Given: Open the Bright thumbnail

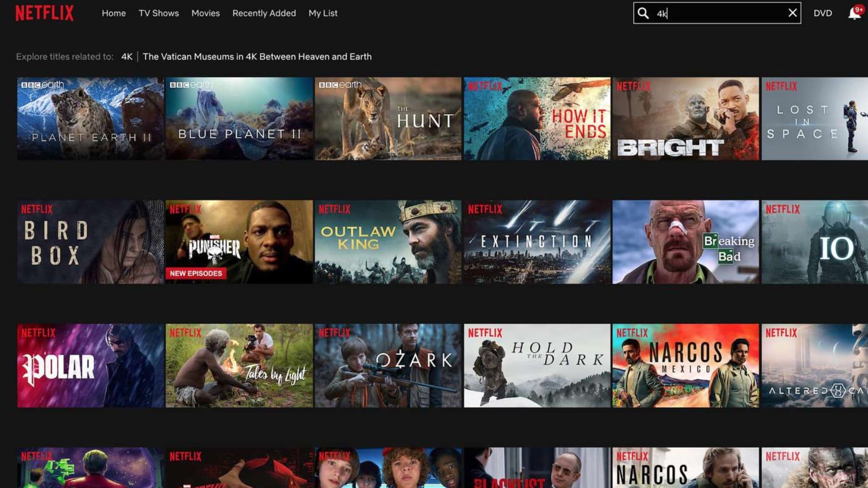Looking at the screenshot, I should (x=686, y=118).
